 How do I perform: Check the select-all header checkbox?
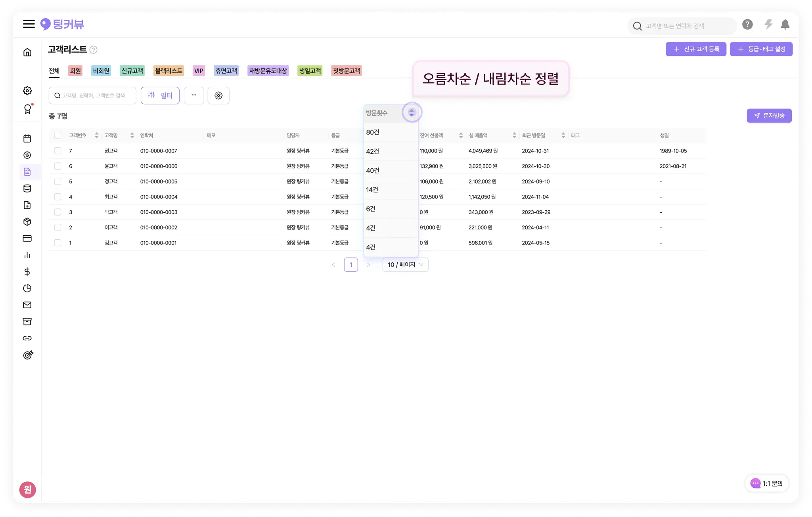pyautogui.click(x=58, y=135)
